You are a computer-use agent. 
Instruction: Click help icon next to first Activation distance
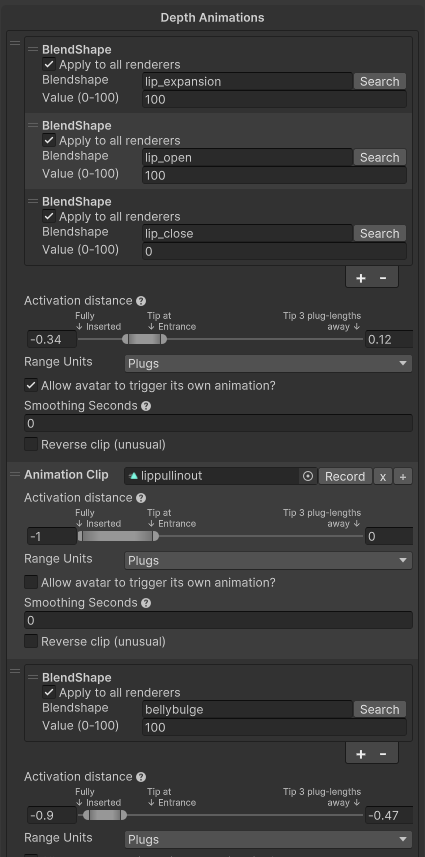(x=141, y=301)
